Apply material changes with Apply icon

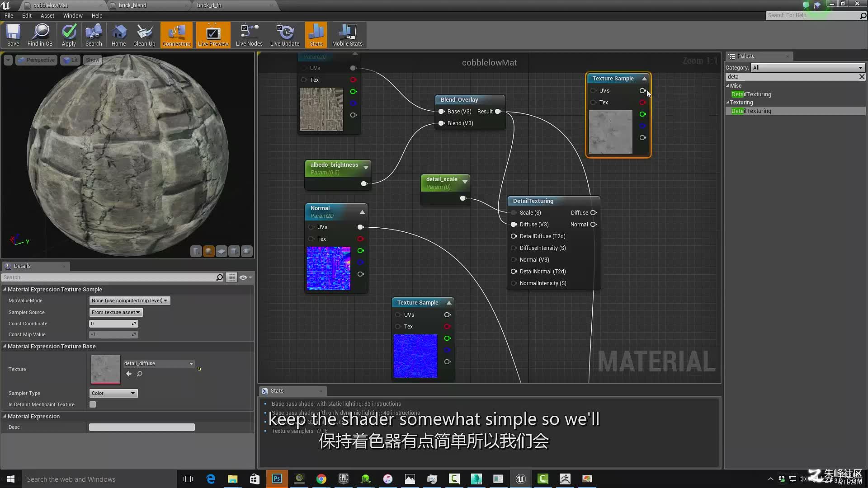click(69, 35)
